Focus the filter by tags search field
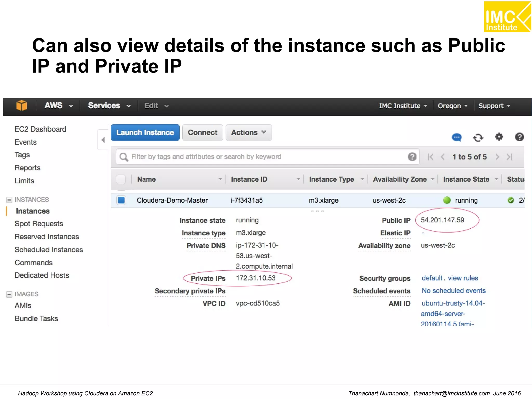 [268, 157]
